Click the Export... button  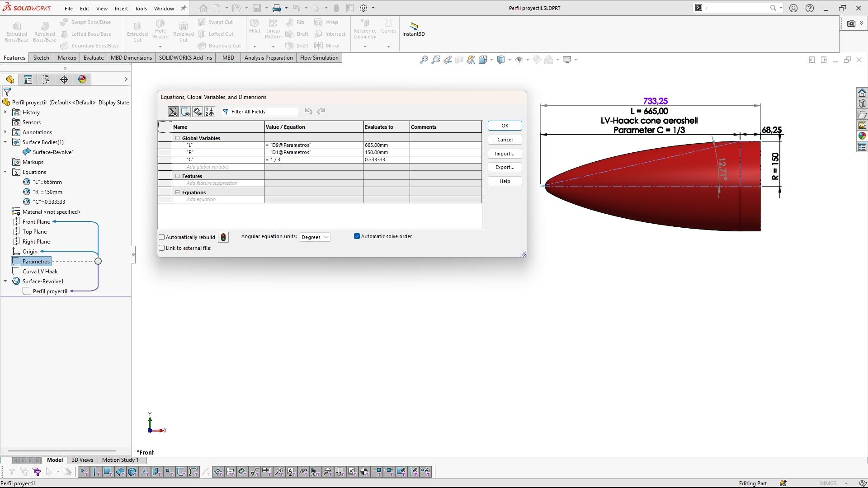505,167
